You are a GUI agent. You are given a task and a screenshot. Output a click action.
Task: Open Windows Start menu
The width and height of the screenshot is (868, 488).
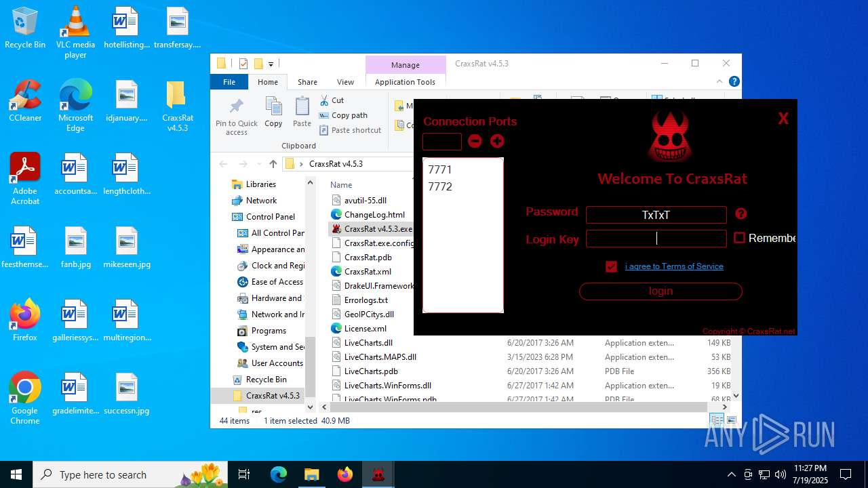[x=16, y=474]
